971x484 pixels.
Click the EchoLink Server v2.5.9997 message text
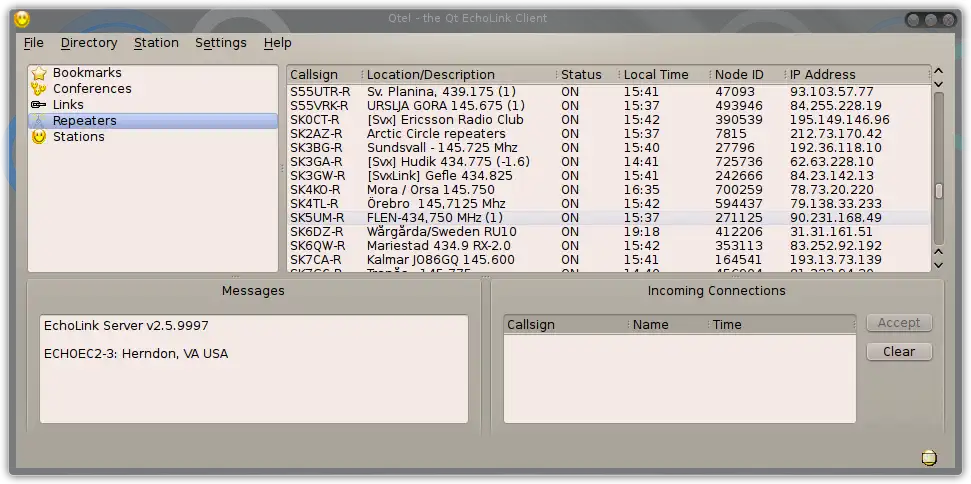pos(126,326)
